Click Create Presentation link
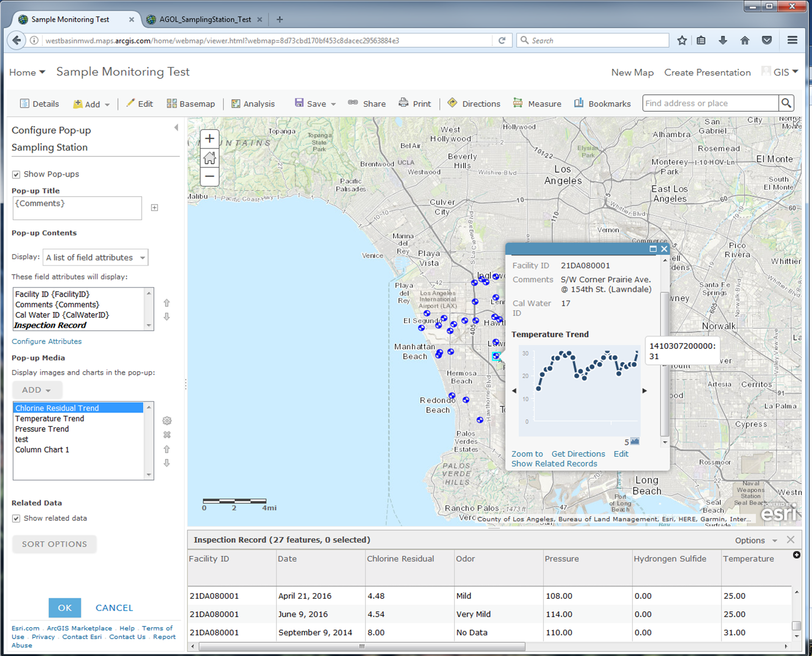 point(707,72)
